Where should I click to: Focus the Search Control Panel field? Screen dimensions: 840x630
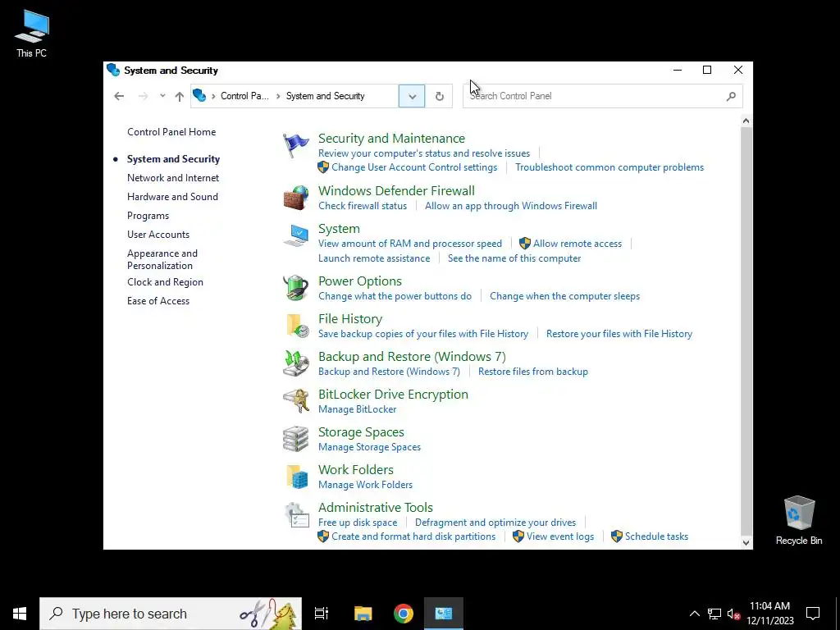click(x=602, y=97)
